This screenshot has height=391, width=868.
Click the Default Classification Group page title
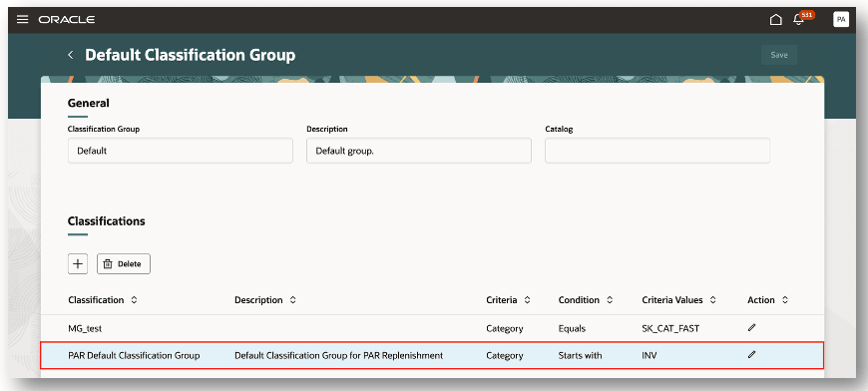(190, 55)
